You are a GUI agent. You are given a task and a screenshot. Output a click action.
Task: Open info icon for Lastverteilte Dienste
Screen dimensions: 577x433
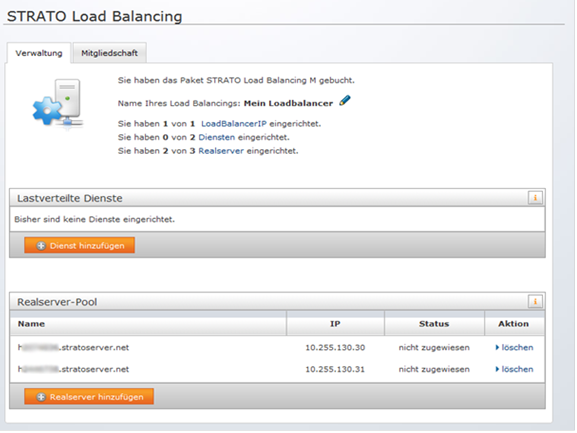click(x=535, y=198)
